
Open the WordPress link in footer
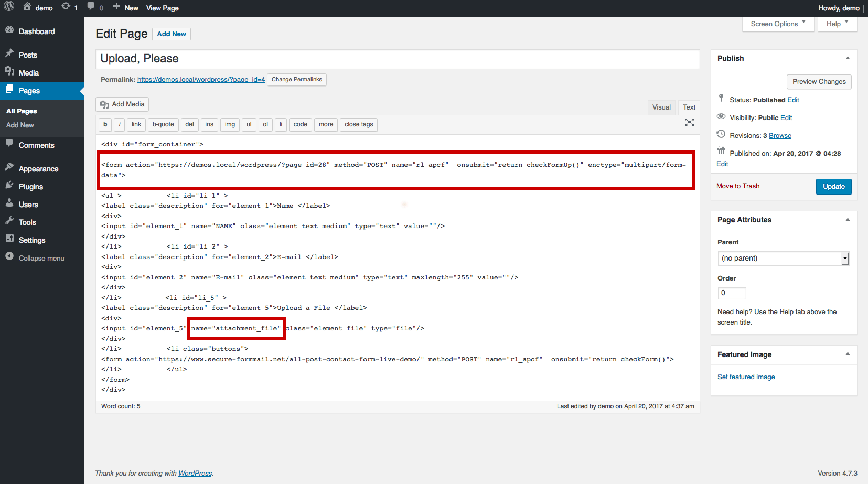point(195,474)
